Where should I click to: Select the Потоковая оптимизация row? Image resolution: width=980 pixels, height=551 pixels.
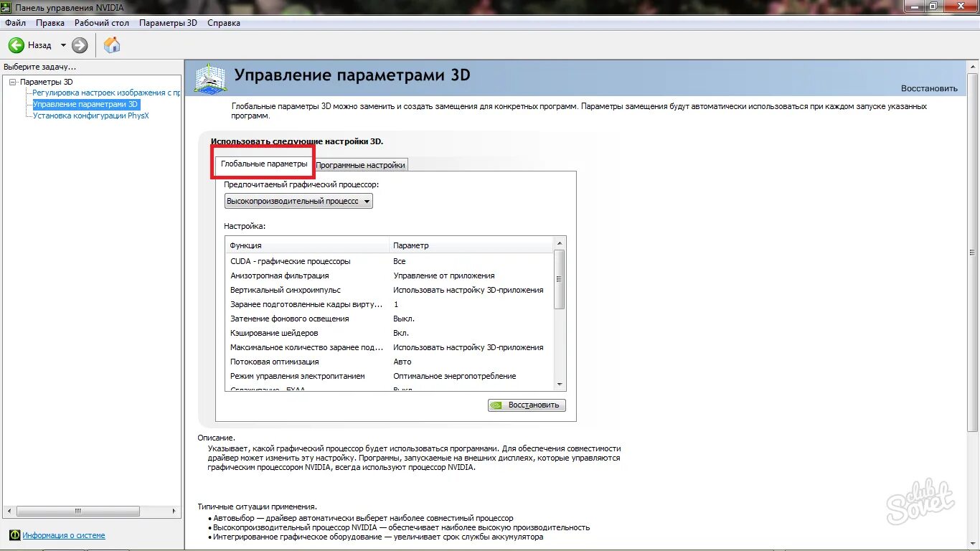(x=390, y=362)
